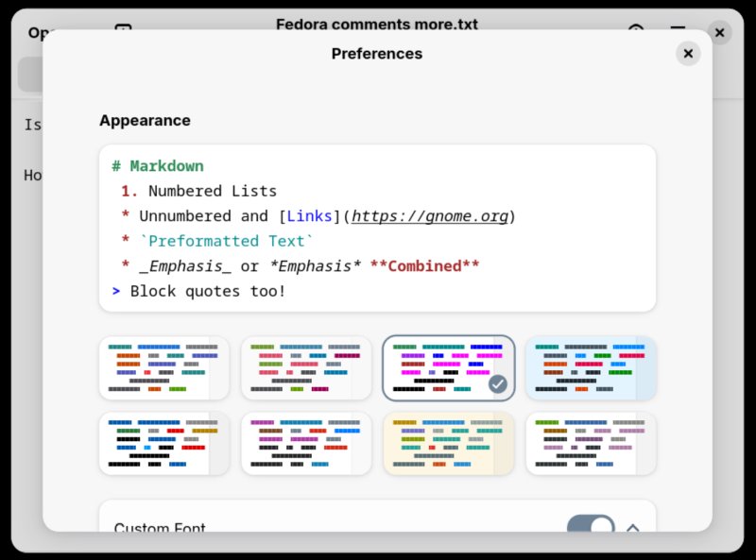The height and width of the screenshot is (560, 756).
Task: Select the light blue color scheme preview
Action: tap(590, 368)
